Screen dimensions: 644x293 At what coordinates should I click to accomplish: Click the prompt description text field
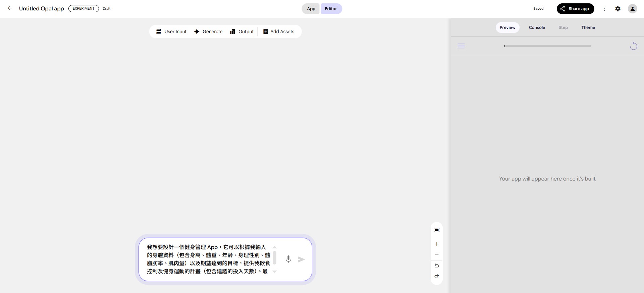[x=208, y=259]
